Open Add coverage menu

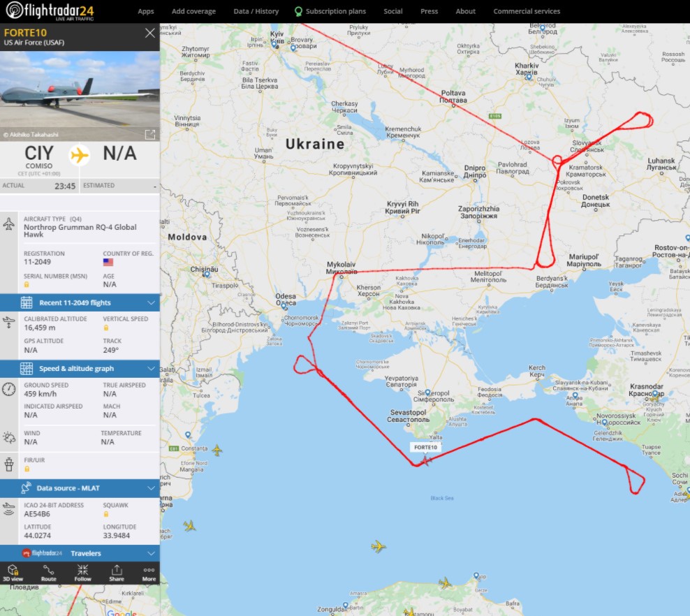tap(193, 11)
